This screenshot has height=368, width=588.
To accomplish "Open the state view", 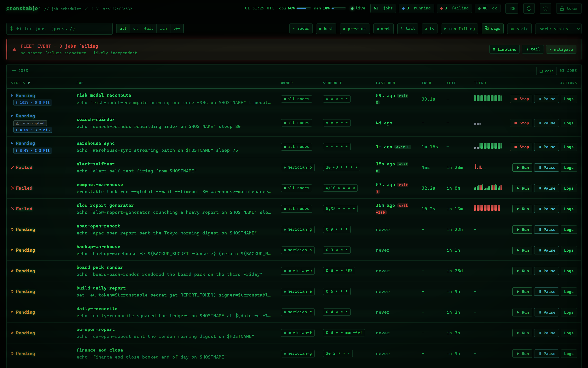I will point(519,29).
